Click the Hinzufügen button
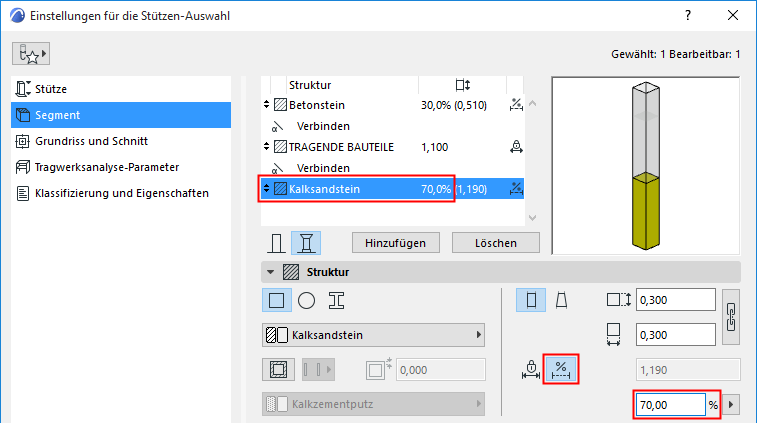The width and height of the screenshot is (757, 423). (x=395, y=242)
